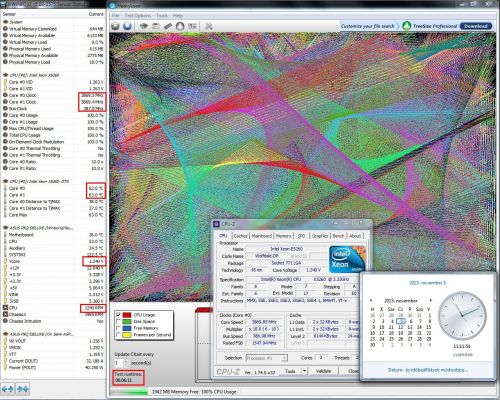This screenshot has height=400, width=500.
Task: Click the green TreeSize Professional tree logo
Action: click(406, 26)
